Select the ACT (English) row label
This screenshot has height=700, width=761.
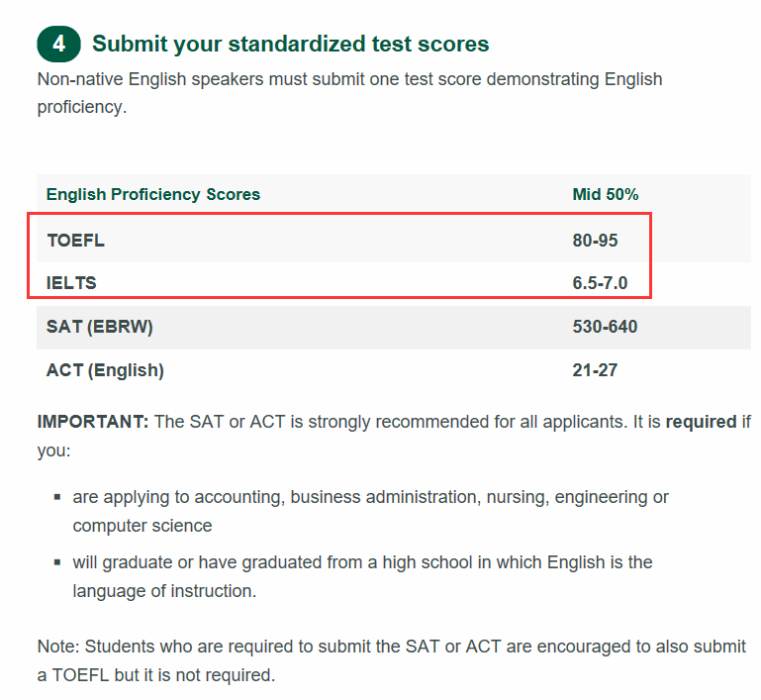105,370
